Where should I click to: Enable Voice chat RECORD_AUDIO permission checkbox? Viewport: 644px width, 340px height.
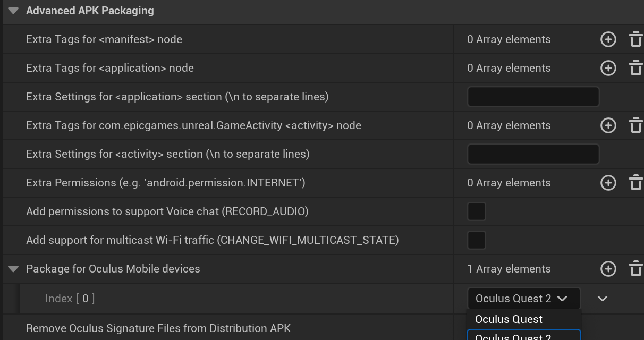[476, 211]
